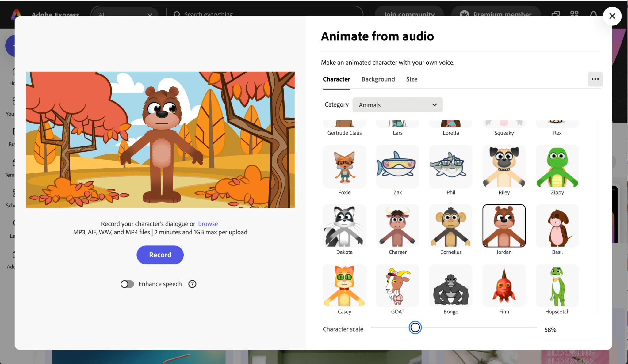Screen dimensions: 628x364
Task: Click the Join community button
Action: (x=409, y=14)
